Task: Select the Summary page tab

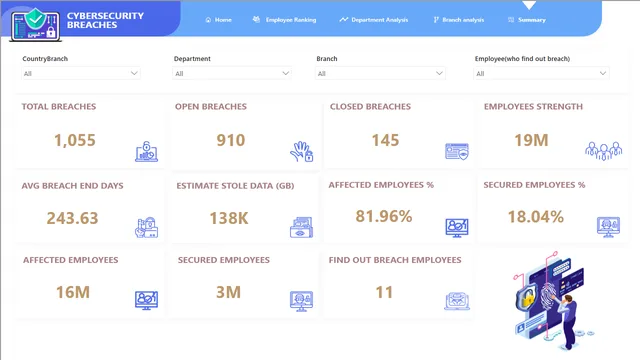Action: [527, 20]
